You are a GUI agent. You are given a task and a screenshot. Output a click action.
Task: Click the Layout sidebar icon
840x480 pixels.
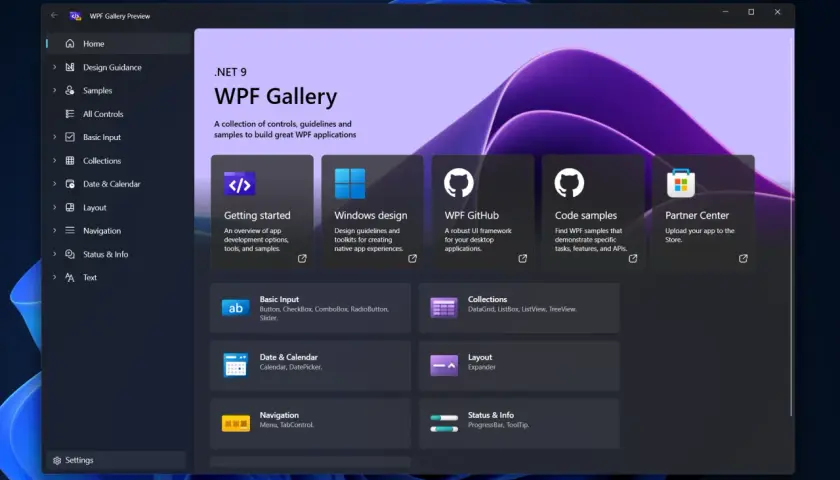coord(70,207)
